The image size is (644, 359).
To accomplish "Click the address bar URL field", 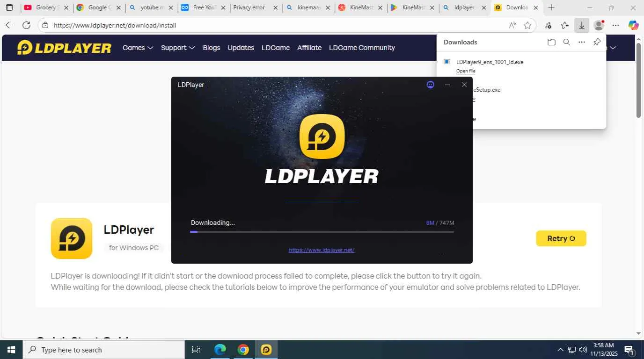I will pyautogui.click(x=278, y=25).
